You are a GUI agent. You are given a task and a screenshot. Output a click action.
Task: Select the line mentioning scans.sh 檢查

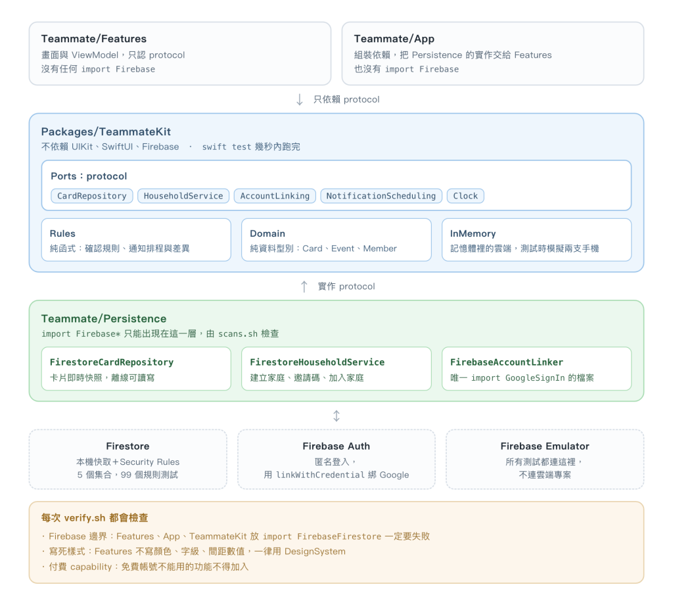click(160, 333)
